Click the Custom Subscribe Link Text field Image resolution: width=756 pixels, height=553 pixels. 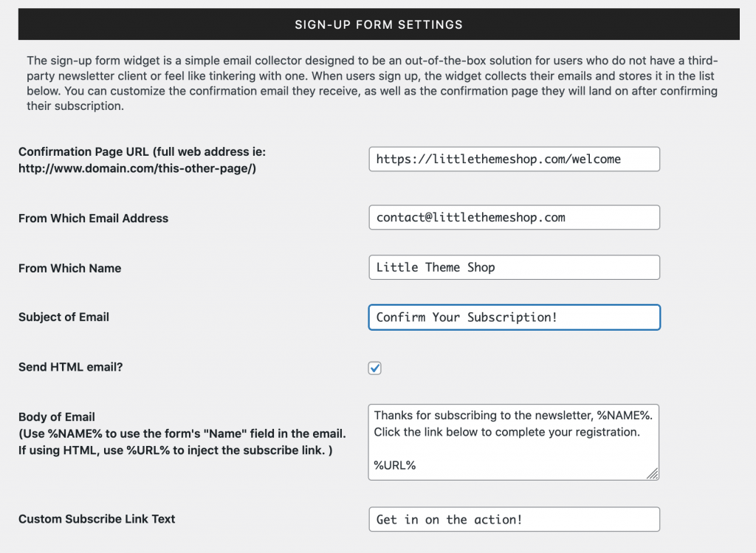coord(514,519)
